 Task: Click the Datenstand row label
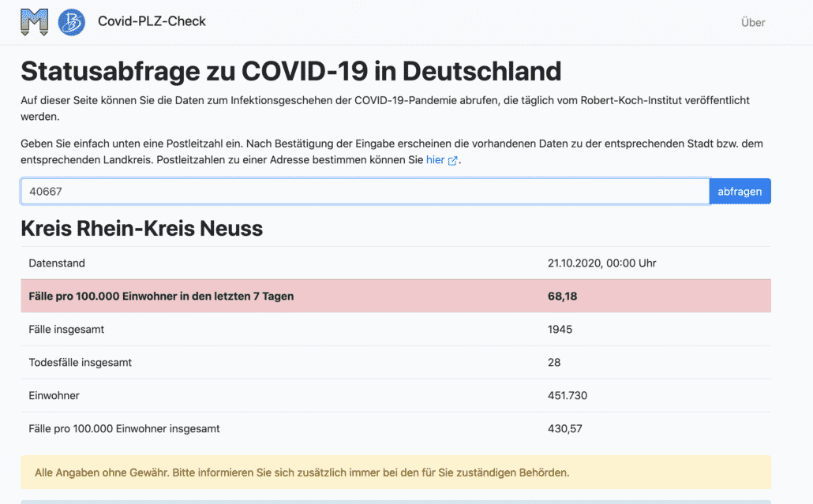(57, 263)
